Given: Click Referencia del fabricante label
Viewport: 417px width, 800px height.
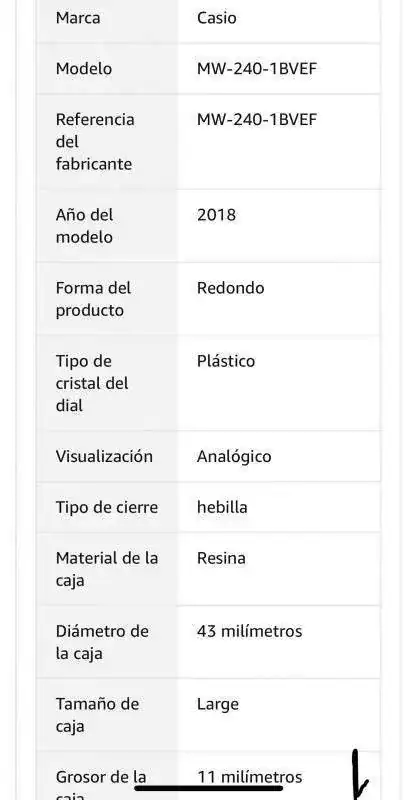Looking at the screenshot, I should 95,142.
